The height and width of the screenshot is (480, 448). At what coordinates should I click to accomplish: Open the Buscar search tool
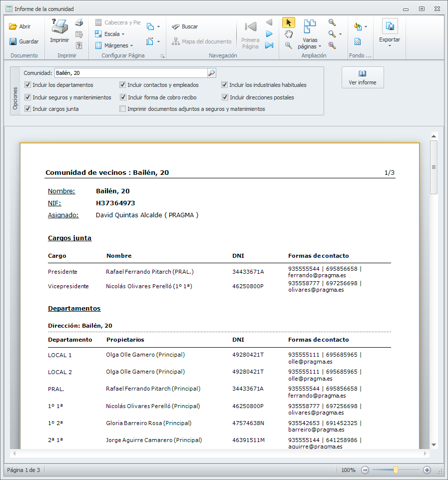pos(185,26)
